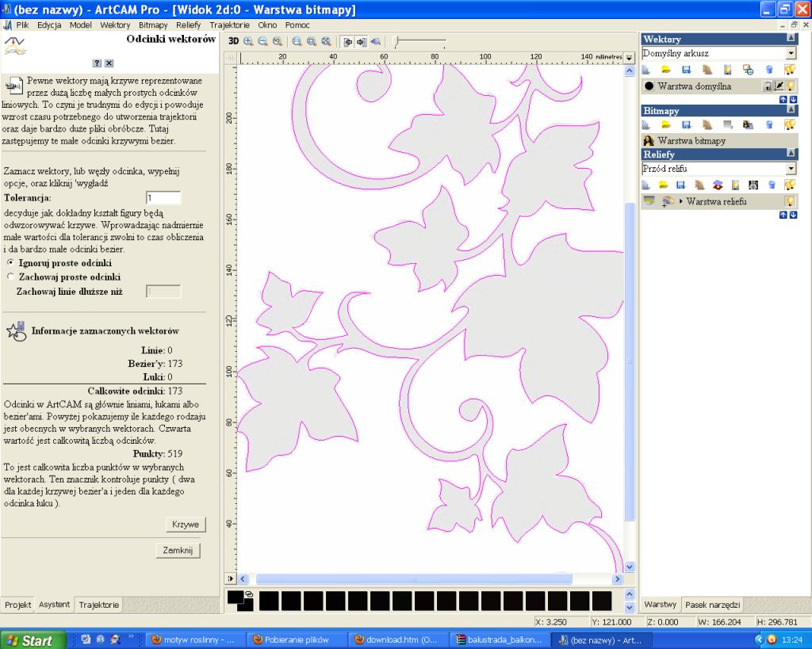Toggle all bitmap layers visibility double-bulb icon
This screenshot has height=649, width=812.
click(789, 124)
